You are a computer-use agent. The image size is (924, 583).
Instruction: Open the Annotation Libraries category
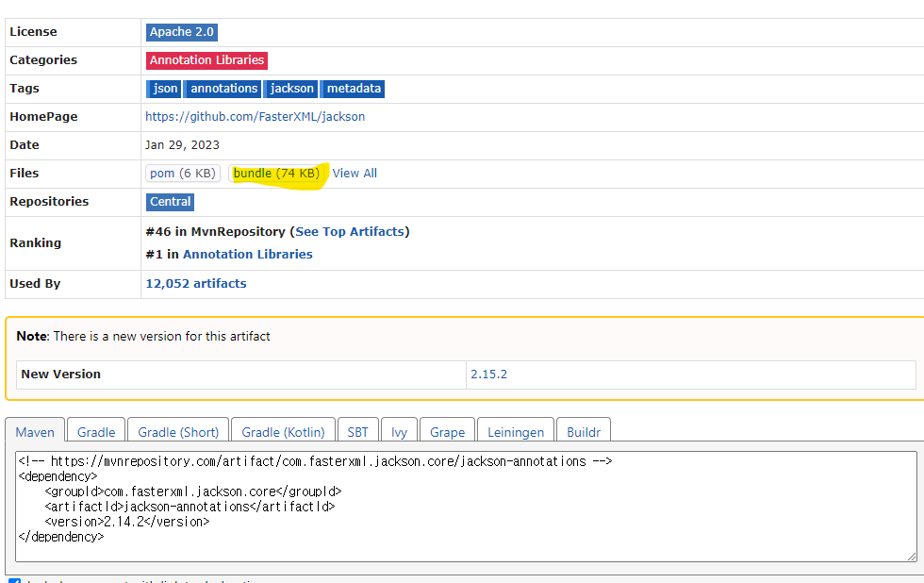[206, 60]
